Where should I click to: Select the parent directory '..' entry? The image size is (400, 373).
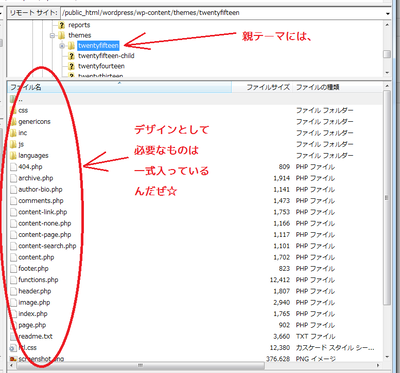coord(195,99)
